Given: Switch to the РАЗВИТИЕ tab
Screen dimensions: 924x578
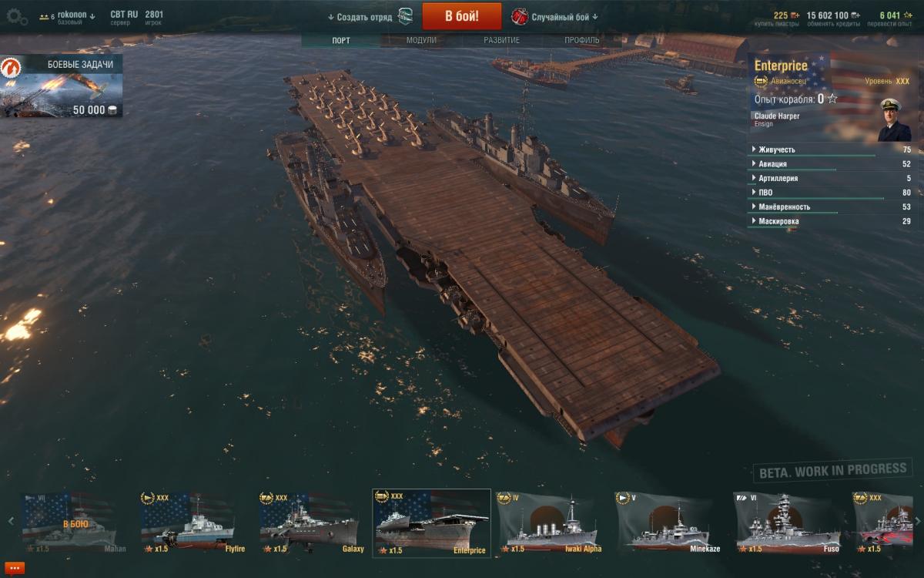Looking at the screenshot, I should [x=502, y=40].
